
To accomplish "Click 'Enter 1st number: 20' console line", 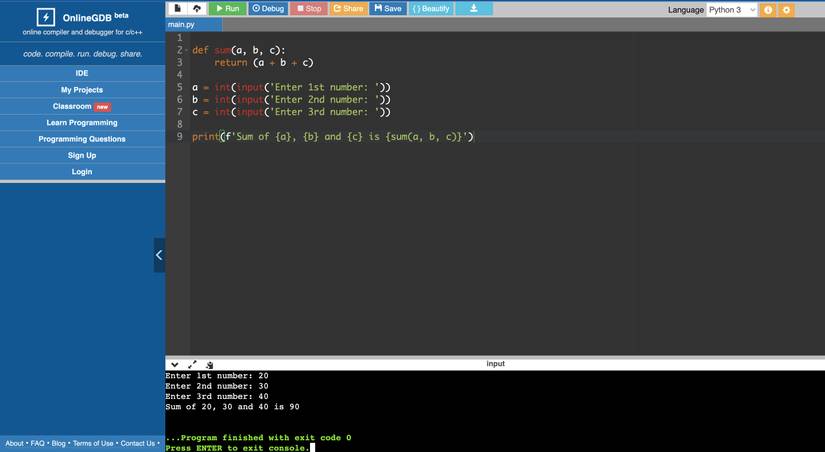I will point(217,376).
